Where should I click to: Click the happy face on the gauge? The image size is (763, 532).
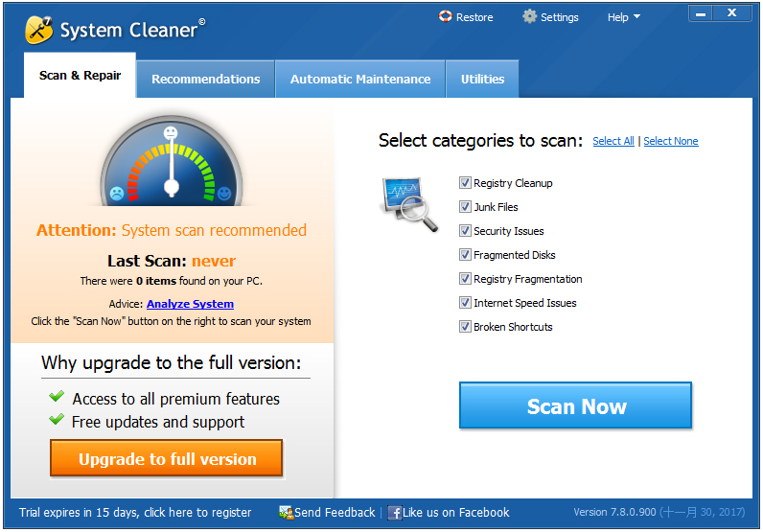click(224, 194)
